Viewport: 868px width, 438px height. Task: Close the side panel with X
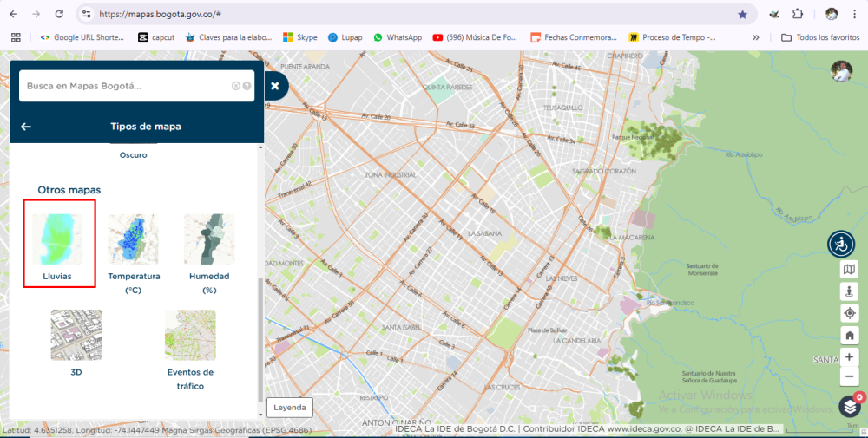pyautogui.click(x=274, y=86)
